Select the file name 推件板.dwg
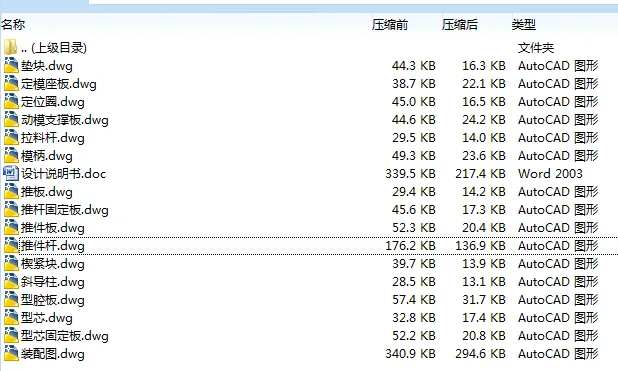The width and height of the screenshot is (618, 371). point(53,228)
